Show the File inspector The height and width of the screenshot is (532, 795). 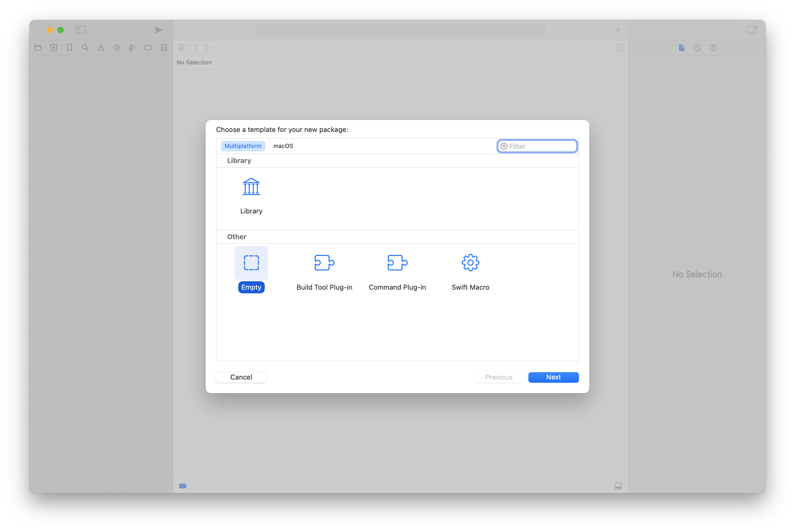coord(681,48)
